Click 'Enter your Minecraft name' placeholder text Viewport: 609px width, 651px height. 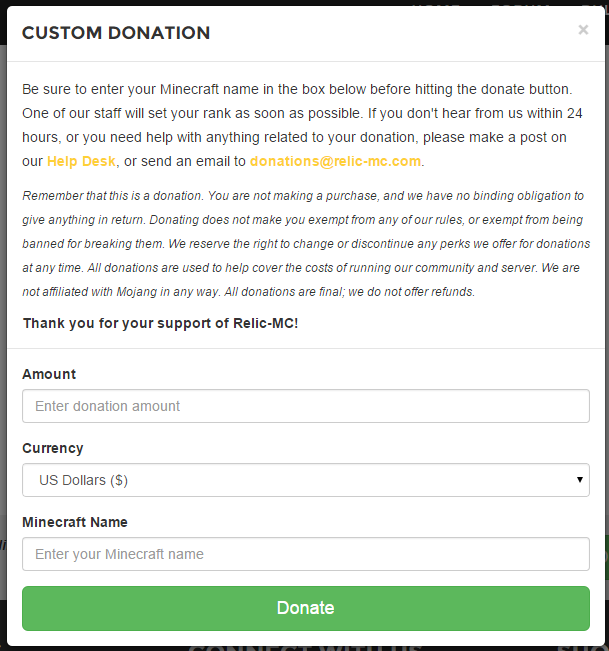pos(119,554)
